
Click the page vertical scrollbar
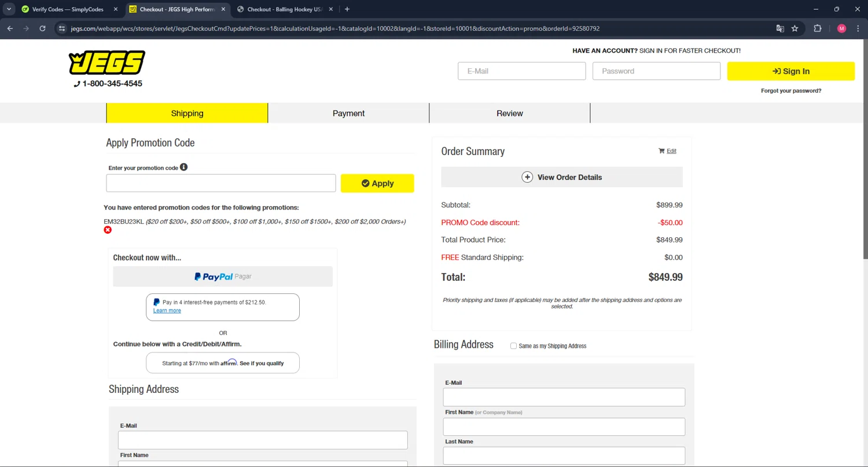(x=865, y=149)
